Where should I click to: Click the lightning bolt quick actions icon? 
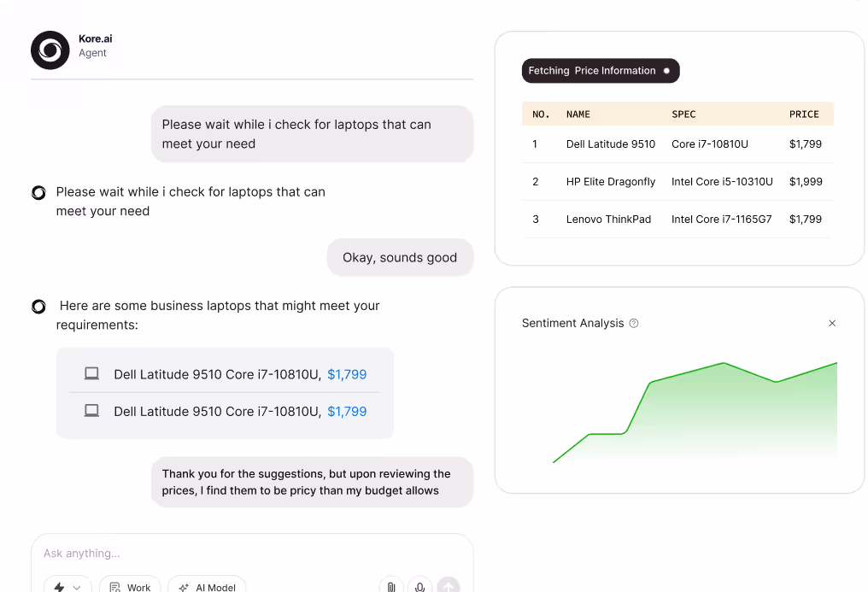tap(59, 587)
